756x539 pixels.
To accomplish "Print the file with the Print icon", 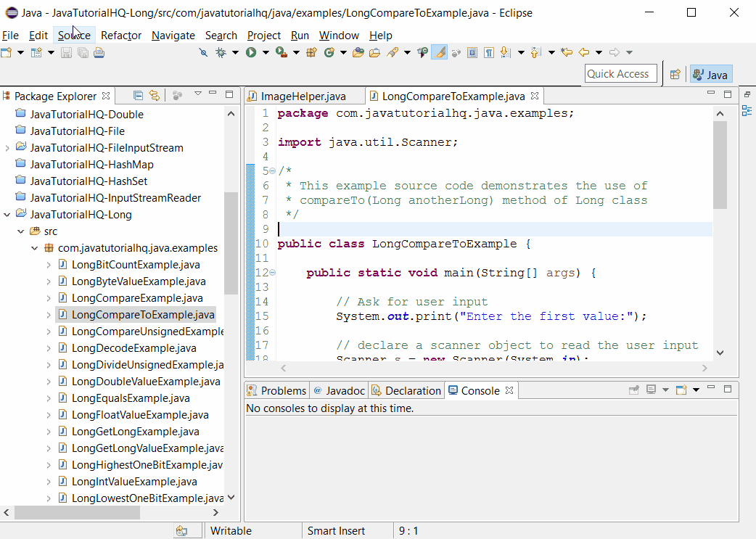I will (x=99, y=52).
